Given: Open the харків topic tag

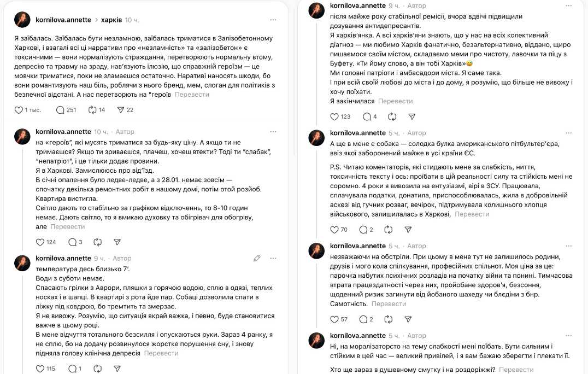Looking at the screenshot, I should click(111, 20).
